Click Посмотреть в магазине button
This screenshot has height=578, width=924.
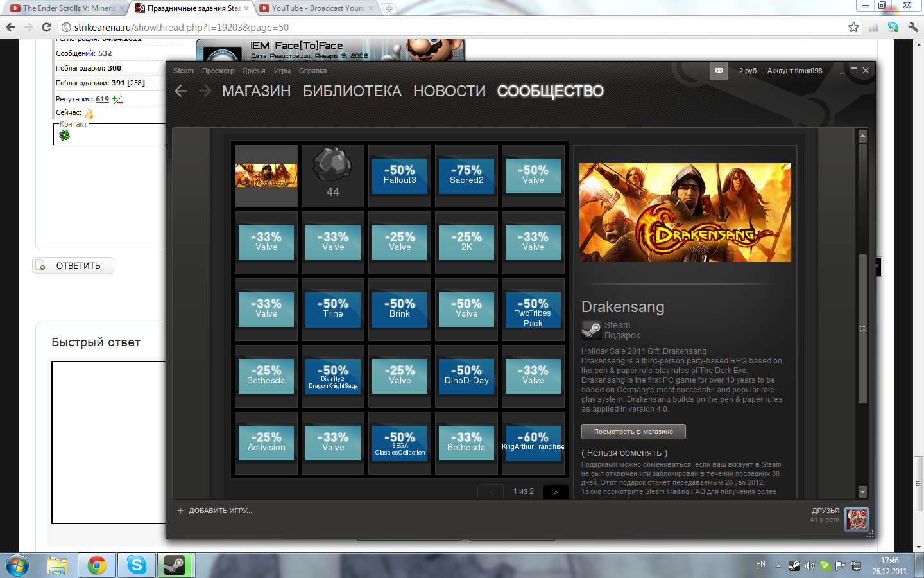pyautogui.click(x=633, y=432)
